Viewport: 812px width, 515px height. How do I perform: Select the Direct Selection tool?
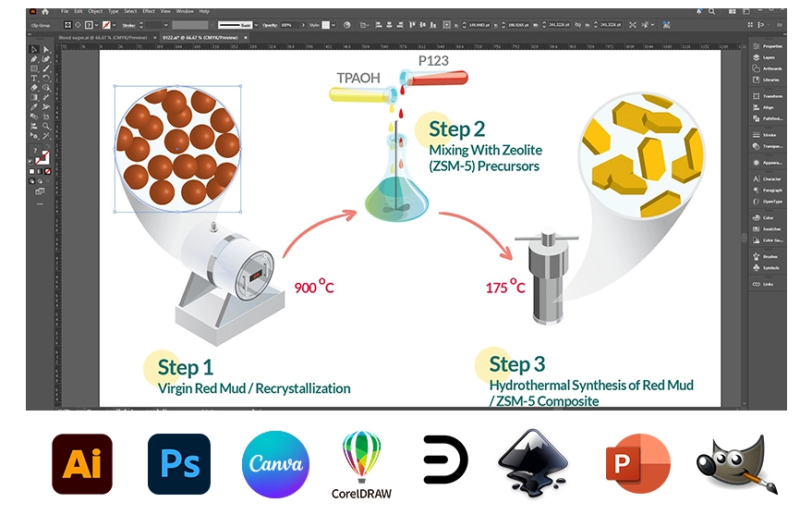(x=46, y=49)
